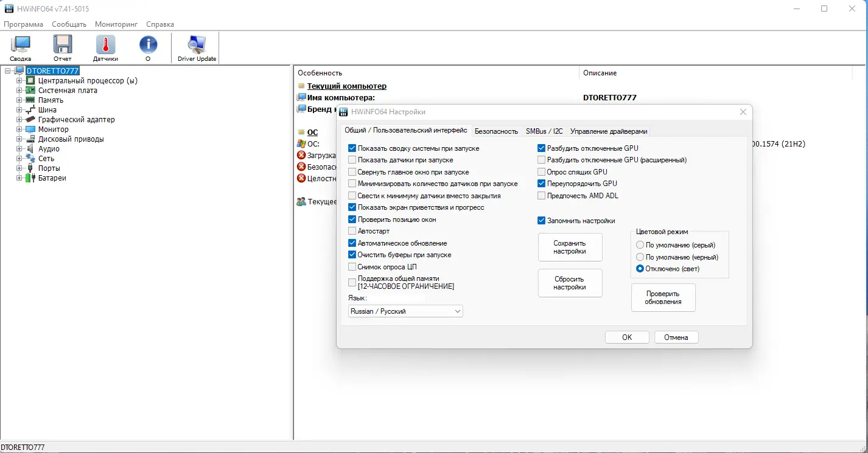Enable Опрос спящих GPU checkbox
868x453 pixels.
[x=542, y=172]
